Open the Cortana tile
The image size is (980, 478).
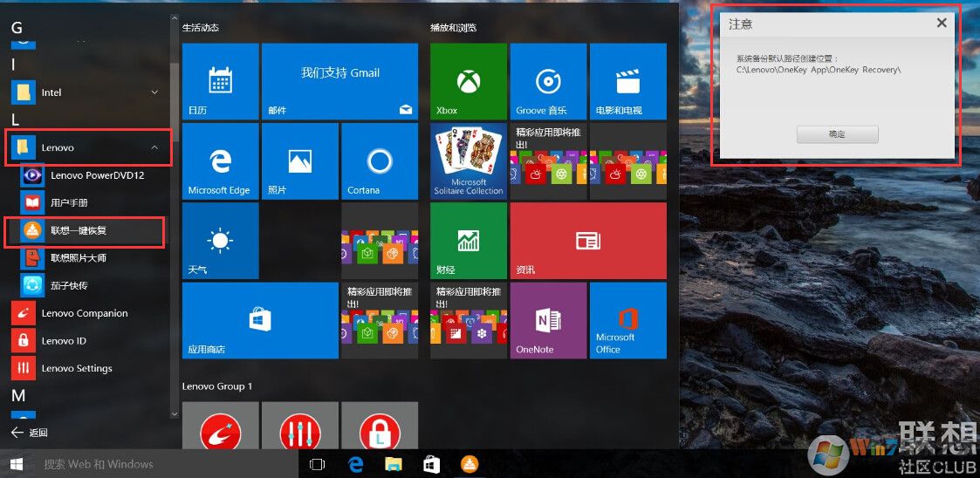click(379, 161)
